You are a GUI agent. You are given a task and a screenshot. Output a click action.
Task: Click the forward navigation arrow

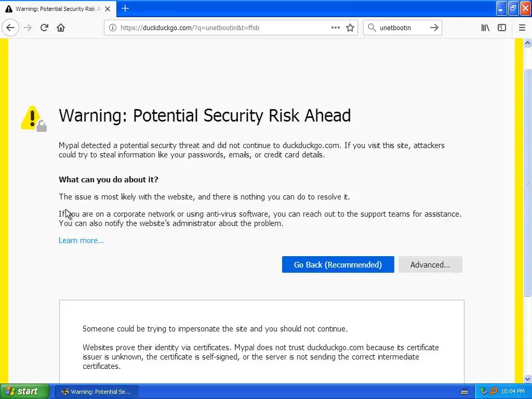coord(28,28)
